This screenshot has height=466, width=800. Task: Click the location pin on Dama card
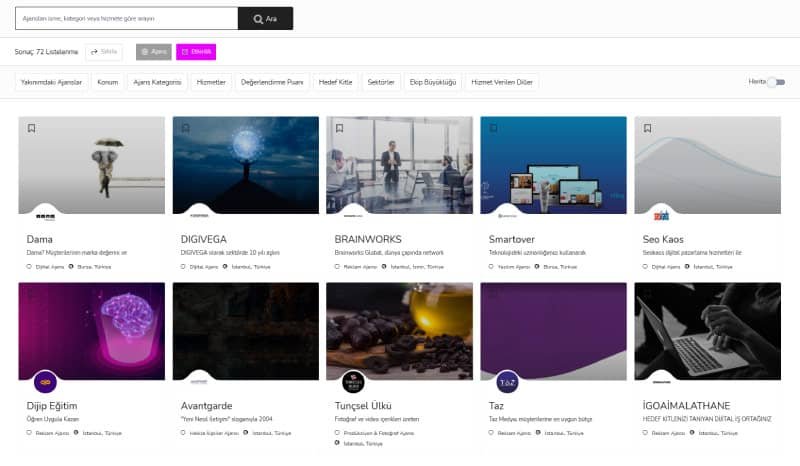tap(71, 266)
